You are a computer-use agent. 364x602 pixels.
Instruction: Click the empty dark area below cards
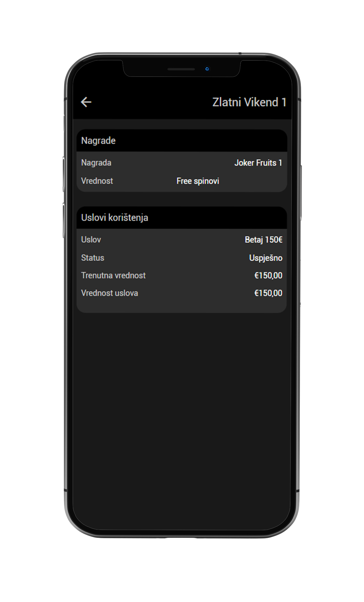point(182,415)
